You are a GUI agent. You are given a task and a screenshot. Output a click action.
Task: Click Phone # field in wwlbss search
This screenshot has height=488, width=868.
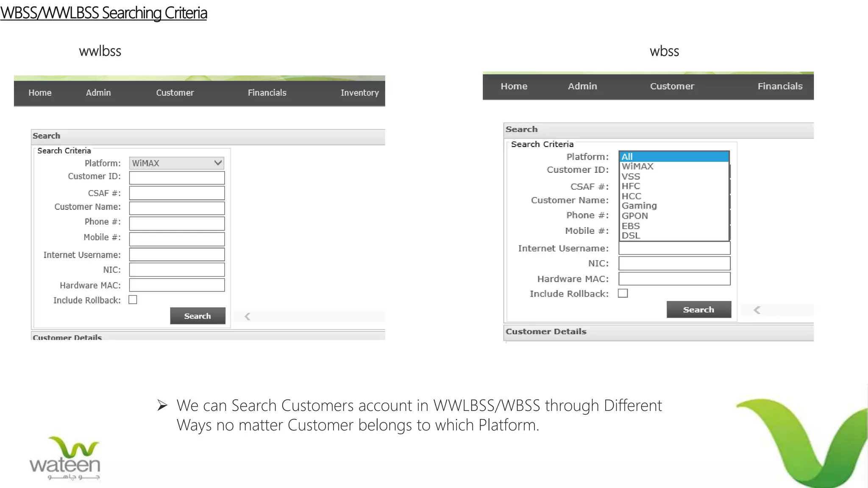coord(177,224)
